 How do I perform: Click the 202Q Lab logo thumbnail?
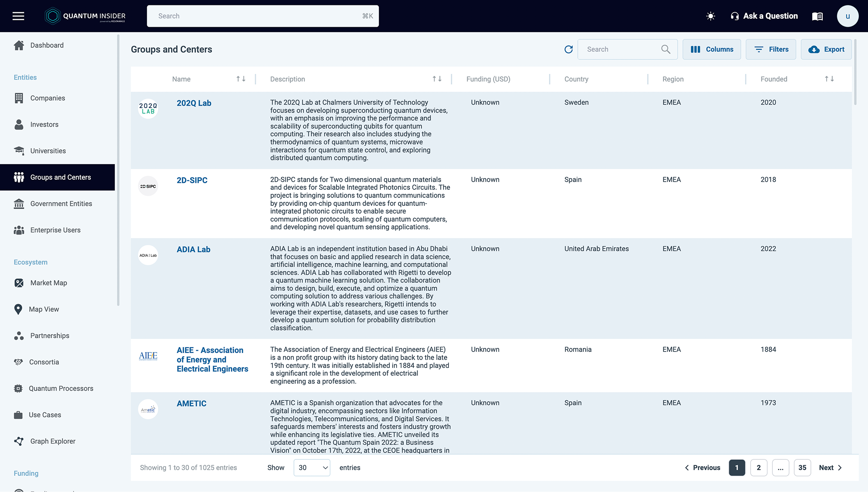pyautogui.click(x=148, y=109)
